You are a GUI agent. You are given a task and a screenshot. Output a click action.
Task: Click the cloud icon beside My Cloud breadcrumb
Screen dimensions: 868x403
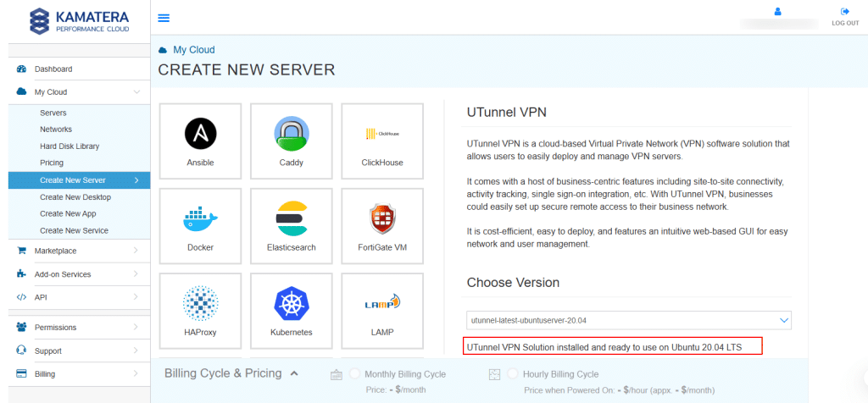[163, 50]
